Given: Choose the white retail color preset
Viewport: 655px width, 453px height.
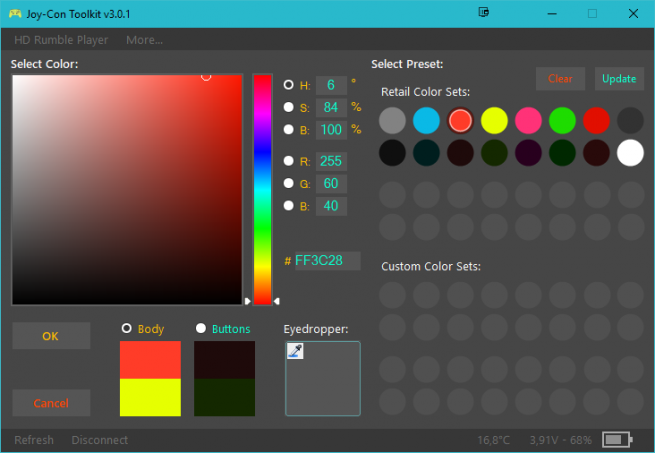Looking at the screenshot, I should [x=630, y=153].
